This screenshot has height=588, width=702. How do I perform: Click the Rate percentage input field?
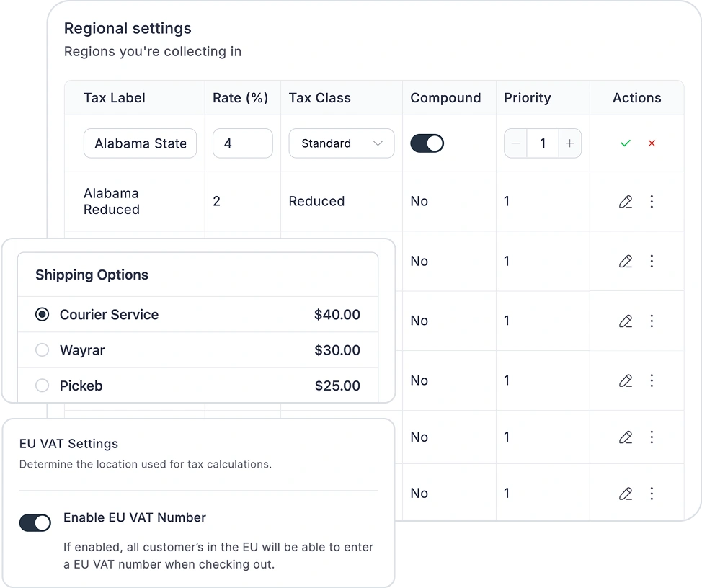pos(242,143)
